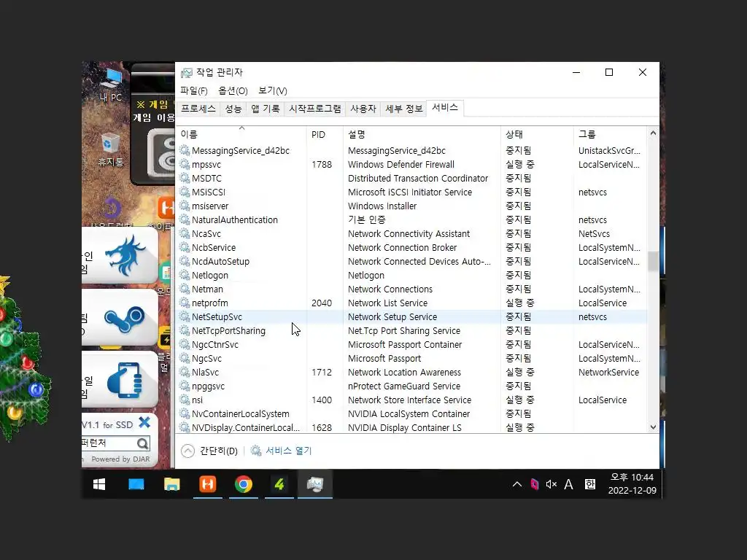Select the NetSetupSvc service gear icon
This screenshot has height=560, width=747.
185,316
